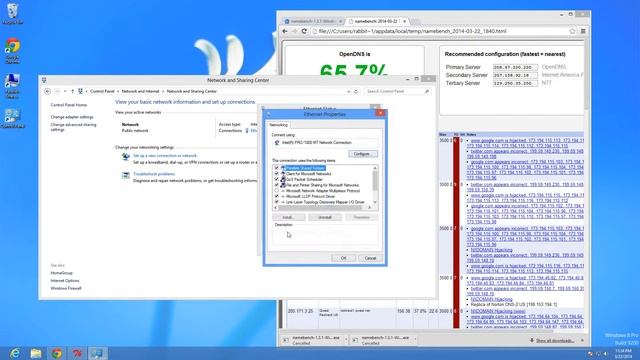The height and width of the screenshot is (360, 640).
Task: Click Configure button in Ethernet Properties
Action: click(x=362, y=154)
